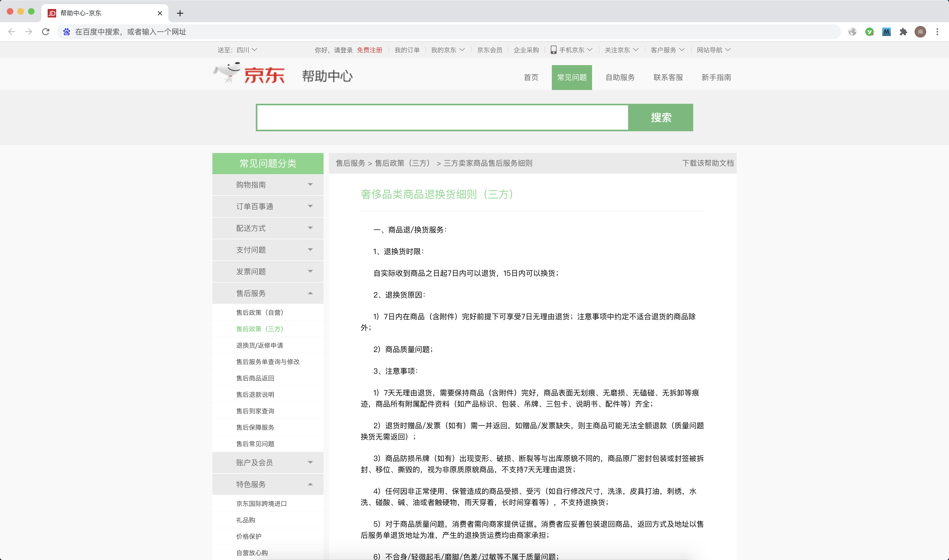Open the browser profile avatar
949x560 pixels.
[x=920, y=32]
